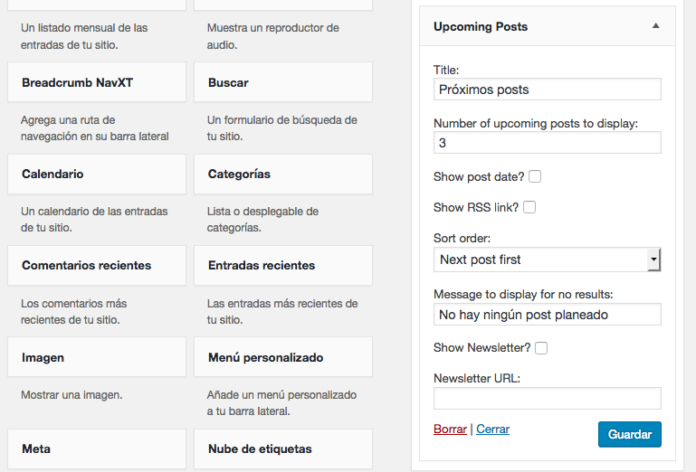Enable the Show post date checkbox
The image size is (696, 472).
coord(535,177)
